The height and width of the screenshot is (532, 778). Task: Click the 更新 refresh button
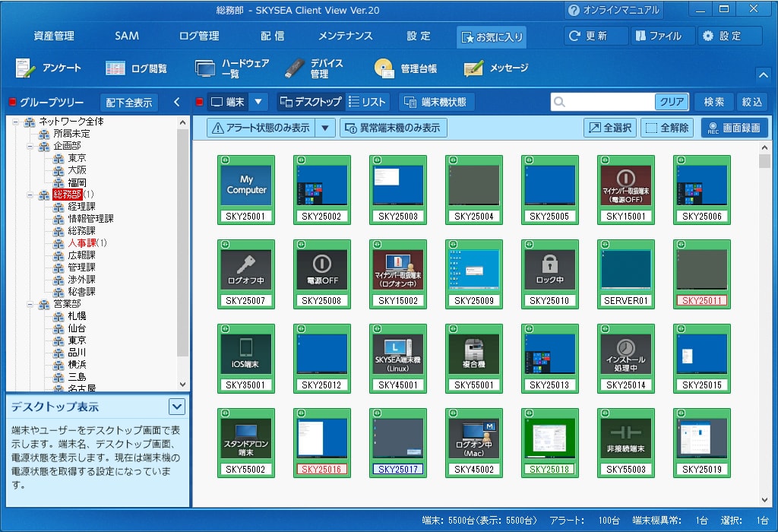596,36
